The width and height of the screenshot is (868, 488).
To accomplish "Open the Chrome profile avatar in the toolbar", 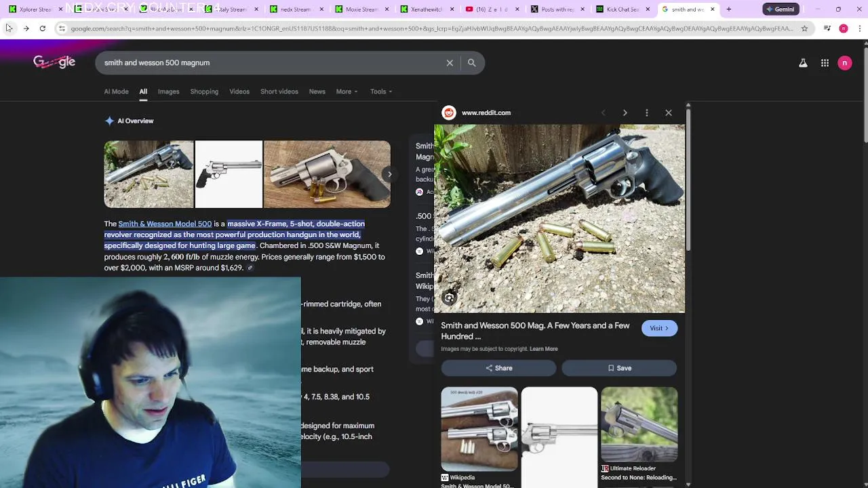I will pyautogui.click(x=843, y=28).
